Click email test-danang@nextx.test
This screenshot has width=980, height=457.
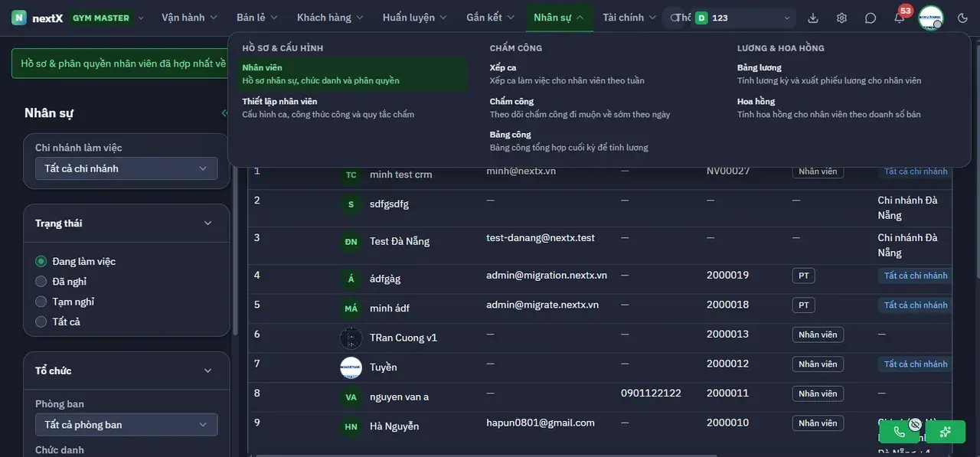tap(541, 238)
